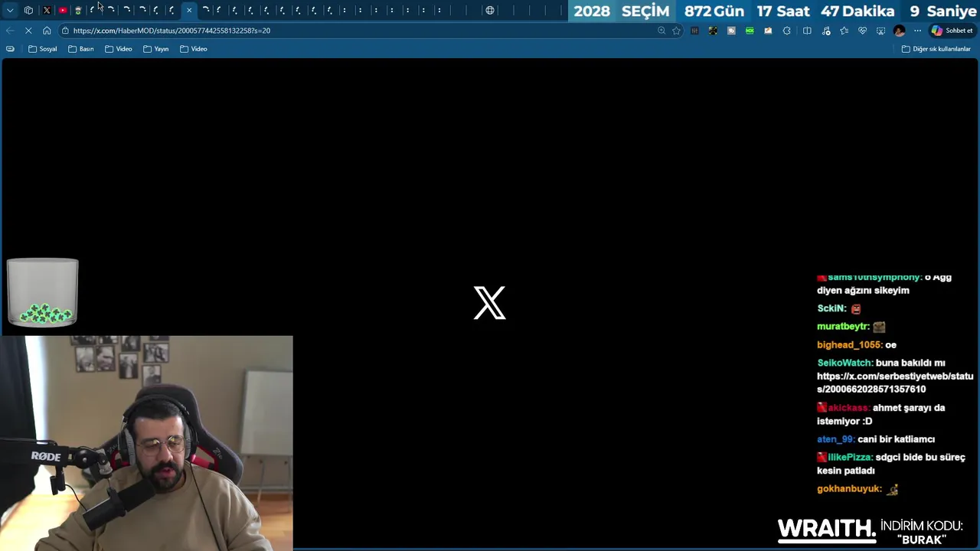This screenshot has width=980, height=551.
Task: Click the 872 Gün countdown text
Action: tap(714, 11)
